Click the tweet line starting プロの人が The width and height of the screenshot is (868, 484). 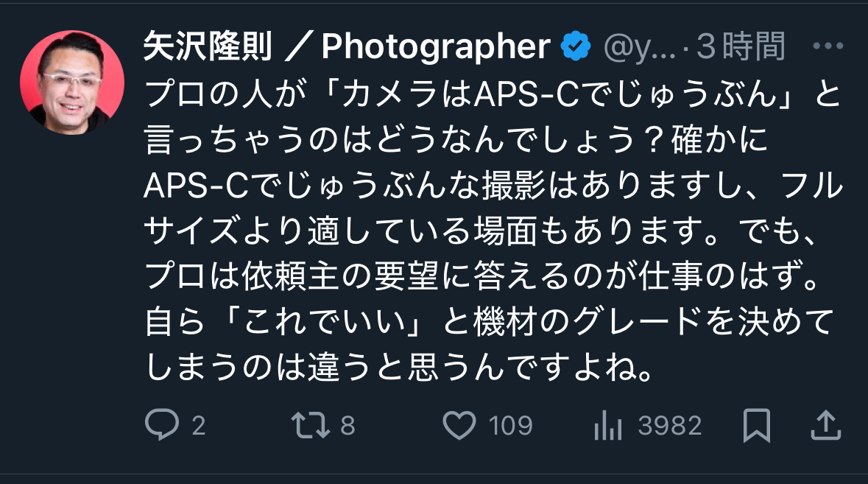point(492,94)
